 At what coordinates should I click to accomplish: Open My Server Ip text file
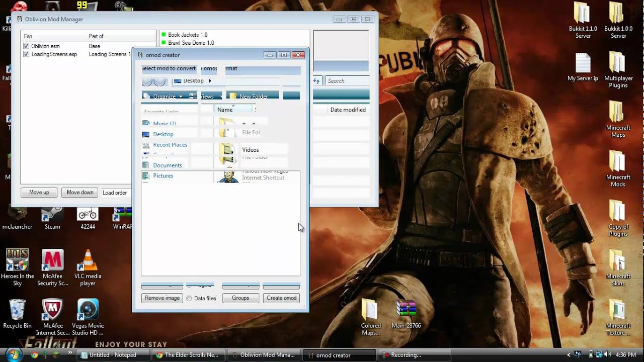(x=583, y=67)
